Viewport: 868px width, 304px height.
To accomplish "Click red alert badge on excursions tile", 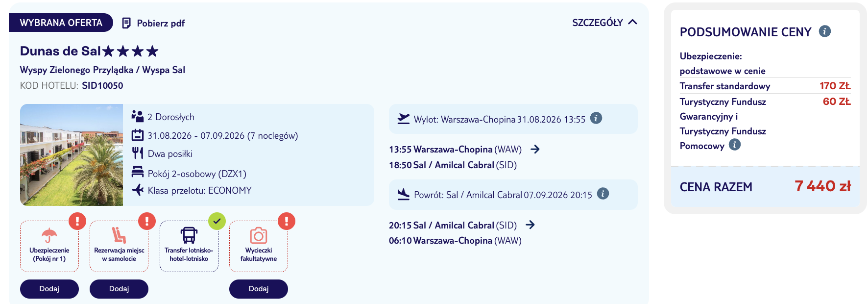I will (x=287, y=221).
